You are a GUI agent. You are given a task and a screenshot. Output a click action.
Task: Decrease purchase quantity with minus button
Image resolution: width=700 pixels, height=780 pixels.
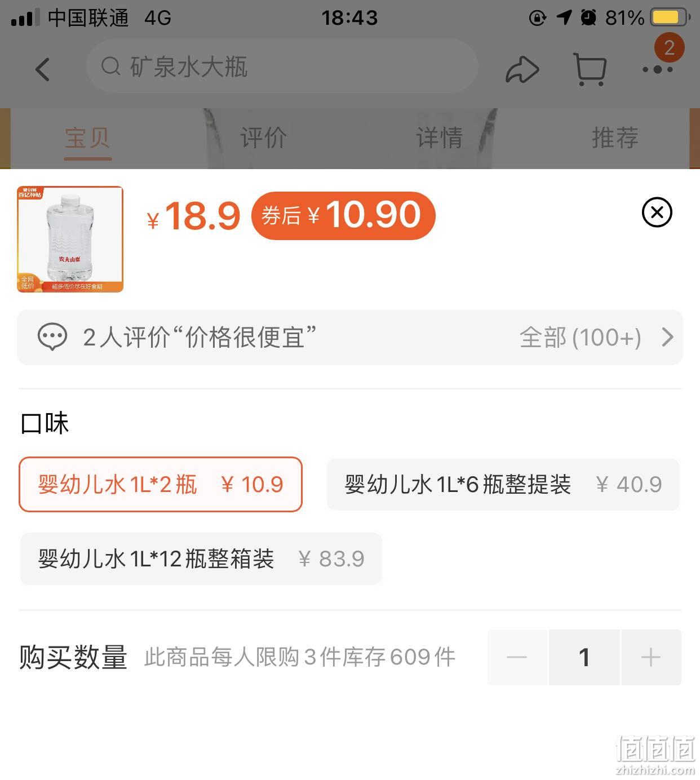click(x=517, y=657)
